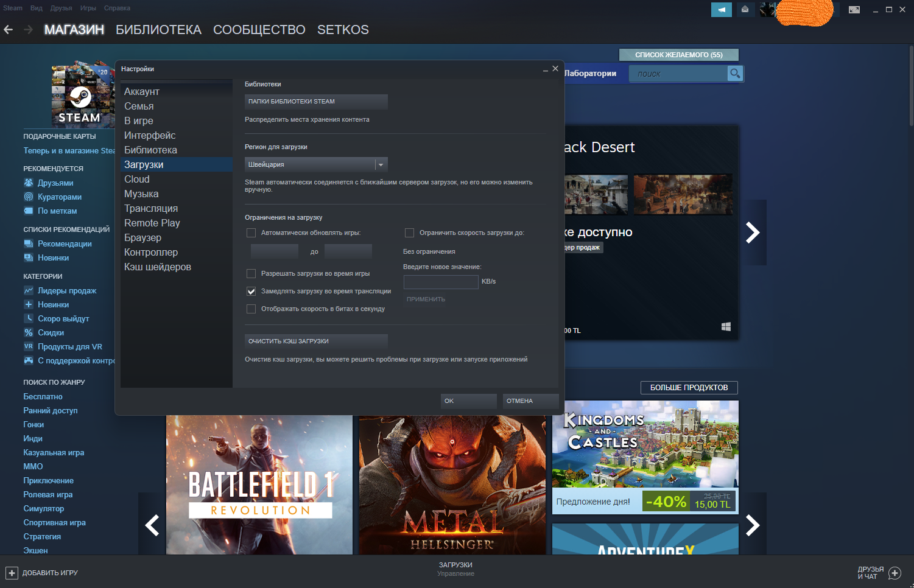
Task: Open the inbox envelope icon
Action: pyautogui.click(x=745, y=10)
